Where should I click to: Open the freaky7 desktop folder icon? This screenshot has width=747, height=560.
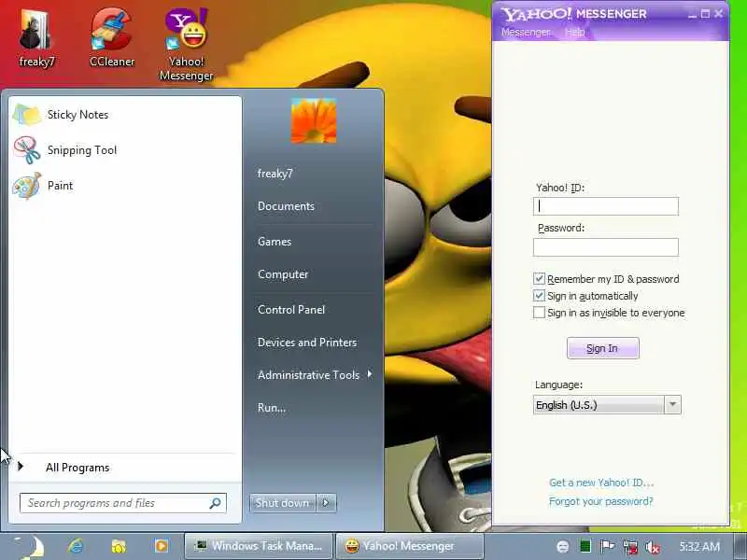(x=36, y=38)
